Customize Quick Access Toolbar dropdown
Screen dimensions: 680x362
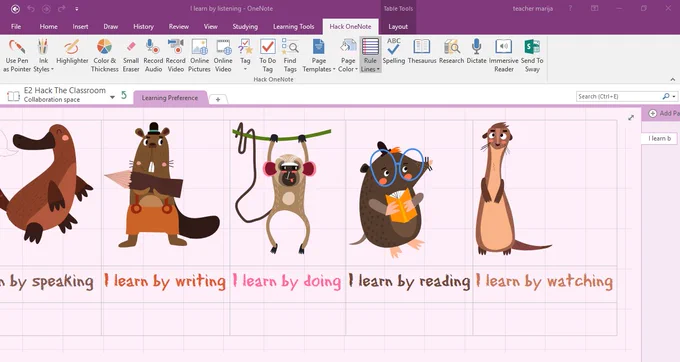click(x=77, y=9)
